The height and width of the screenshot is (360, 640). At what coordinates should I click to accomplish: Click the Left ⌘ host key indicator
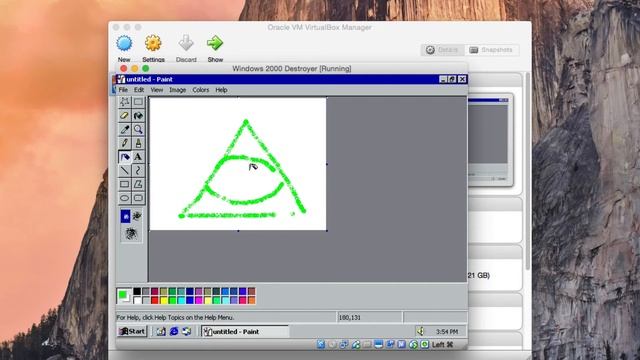click(443, 345)
